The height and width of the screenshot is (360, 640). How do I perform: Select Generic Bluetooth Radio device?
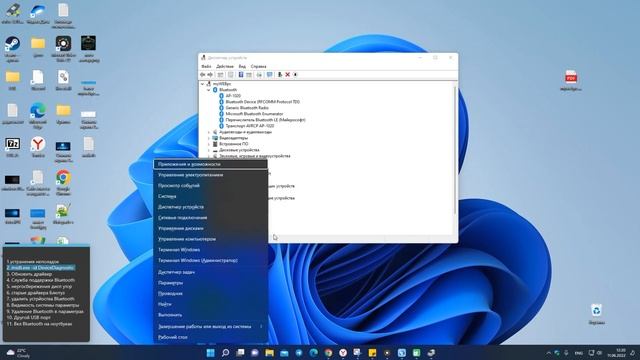pos(247,108)
